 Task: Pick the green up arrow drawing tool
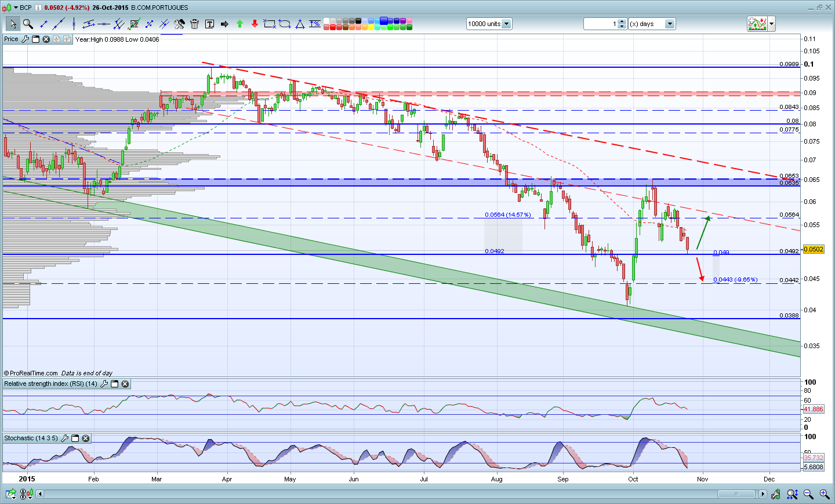(x=239, y=24)
